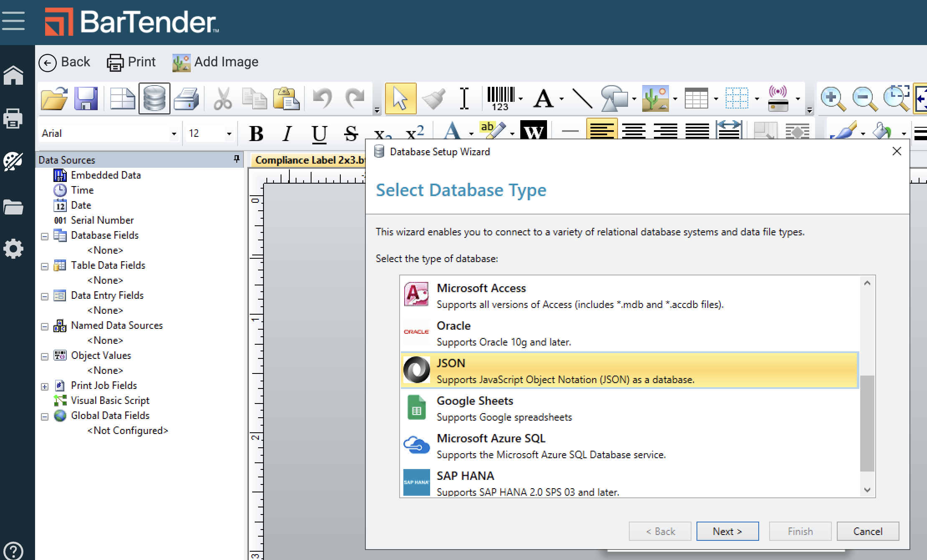
Task: Select the pointer arrow tool
Action: click(400, 98)
